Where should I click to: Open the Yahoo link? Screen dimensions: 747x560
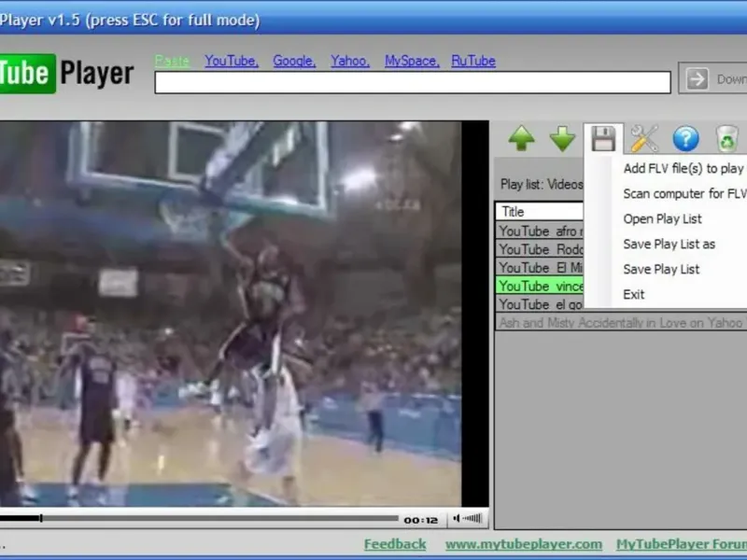[350, 61]
